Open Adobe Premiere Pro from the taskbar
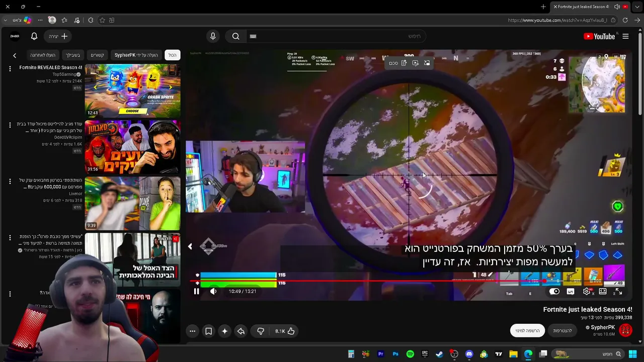The height and width of the screenshot is (362, 644). (381, 354)
